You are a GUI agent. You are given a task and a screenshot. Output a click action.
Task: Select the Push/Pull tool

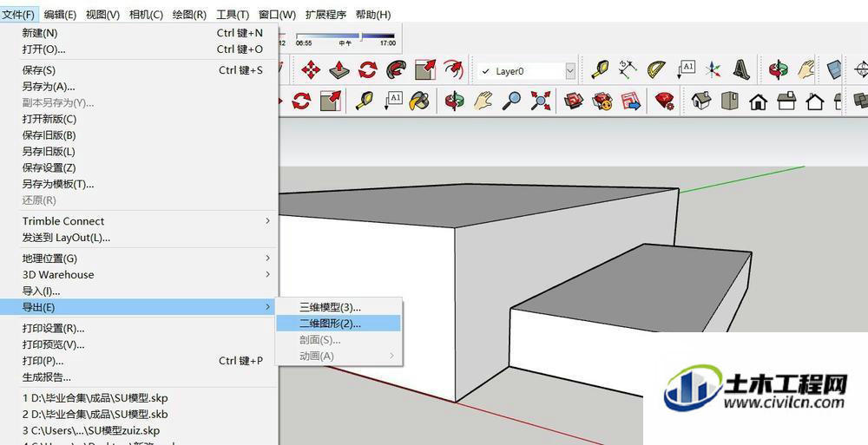coord(339,70)
